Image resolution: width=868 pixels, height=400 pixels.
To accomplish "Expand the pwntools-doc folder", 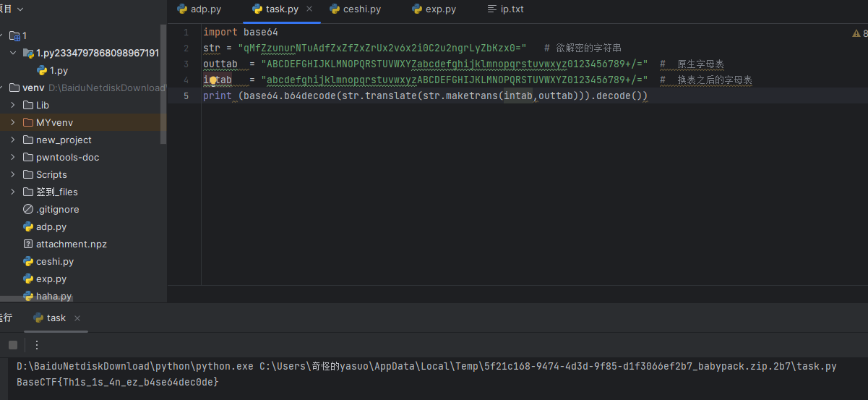I will pyautogui.click(x=13, y=157).
